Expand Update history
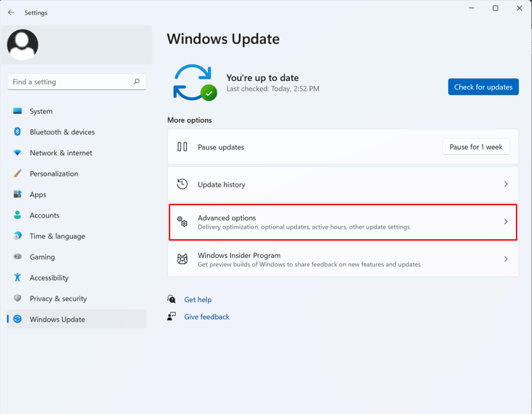The height and width of the screenshot is (414, 532). pyautogui.click(x=343, y=184)
